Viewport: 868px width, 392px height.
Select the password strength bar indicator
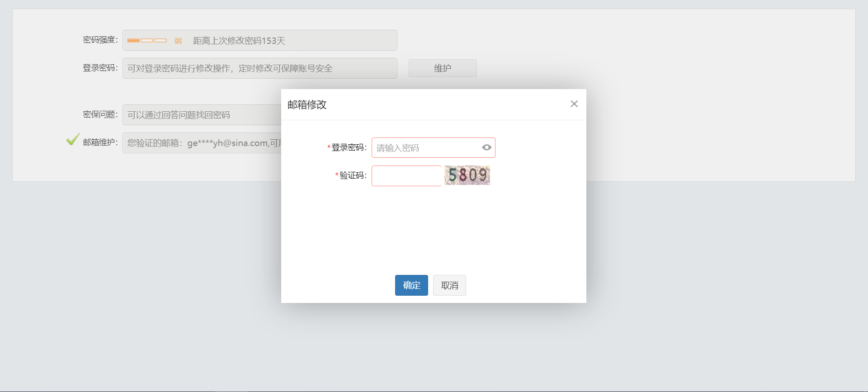147,41
